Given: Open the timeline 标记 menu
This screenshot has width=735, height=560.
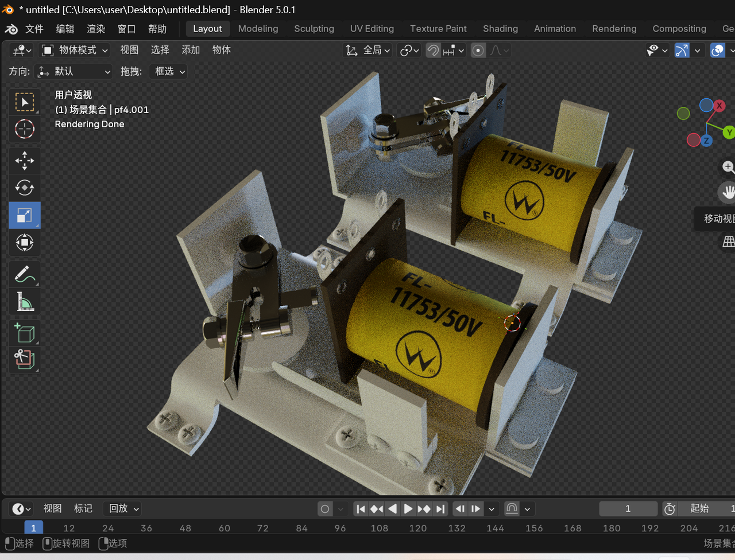Looking at the screenshot, I should click(83, 509).
